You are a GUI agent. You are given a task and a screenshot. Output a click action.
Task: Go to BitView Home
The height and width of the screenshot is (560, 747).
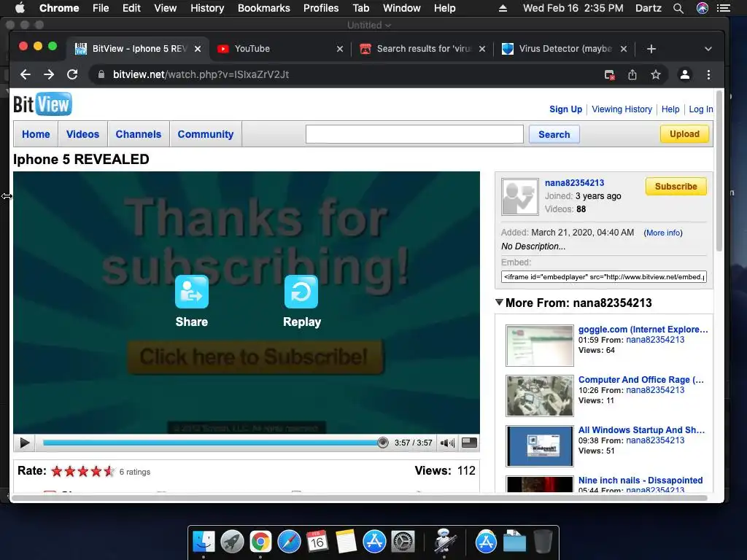pyautogui.click(x=36, y=134)
